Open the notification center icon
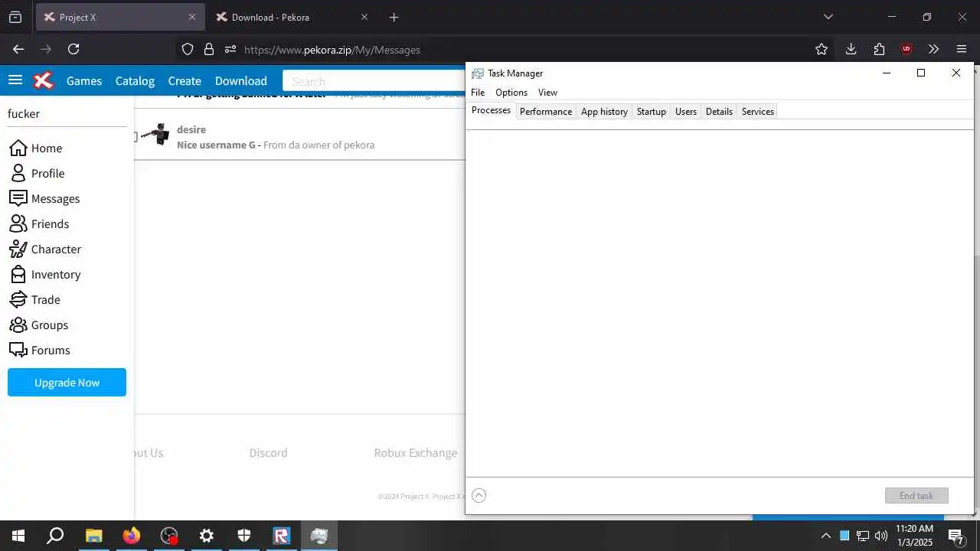The image size is (980, 551). point(955,536)
